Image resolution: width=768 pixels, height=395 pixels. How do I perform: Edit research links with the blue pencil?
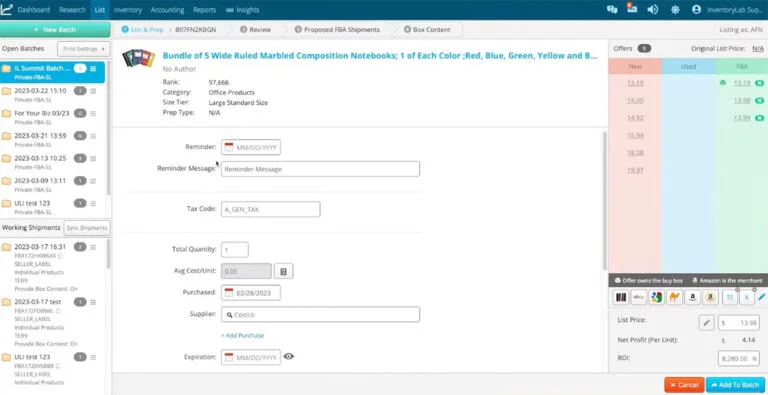click(x=761, y=297)
